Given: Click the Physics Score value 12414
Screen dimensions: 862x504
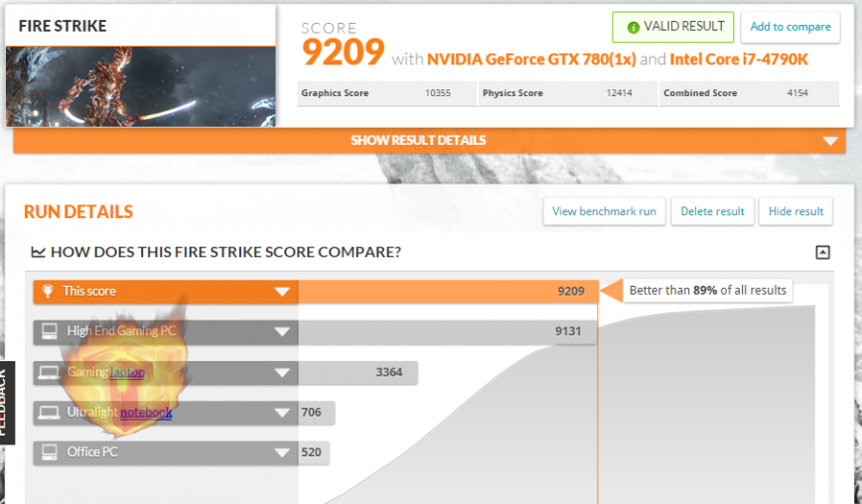Looking at the screenshot, I should tap(619, 93).
